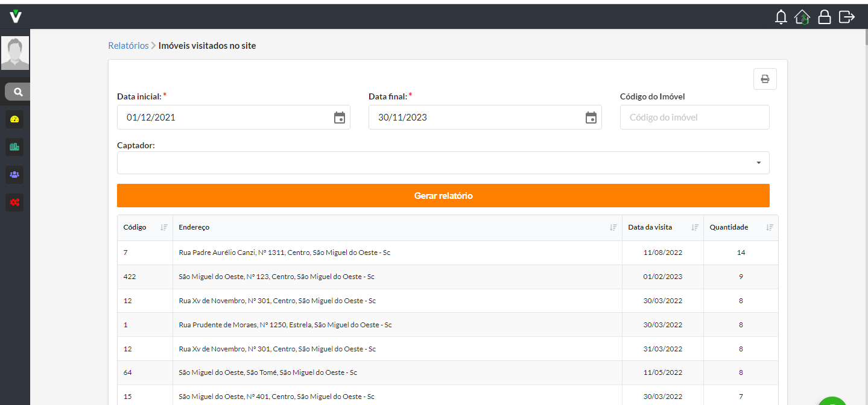Open the green buildings icon in sidebar

point(15,146)
